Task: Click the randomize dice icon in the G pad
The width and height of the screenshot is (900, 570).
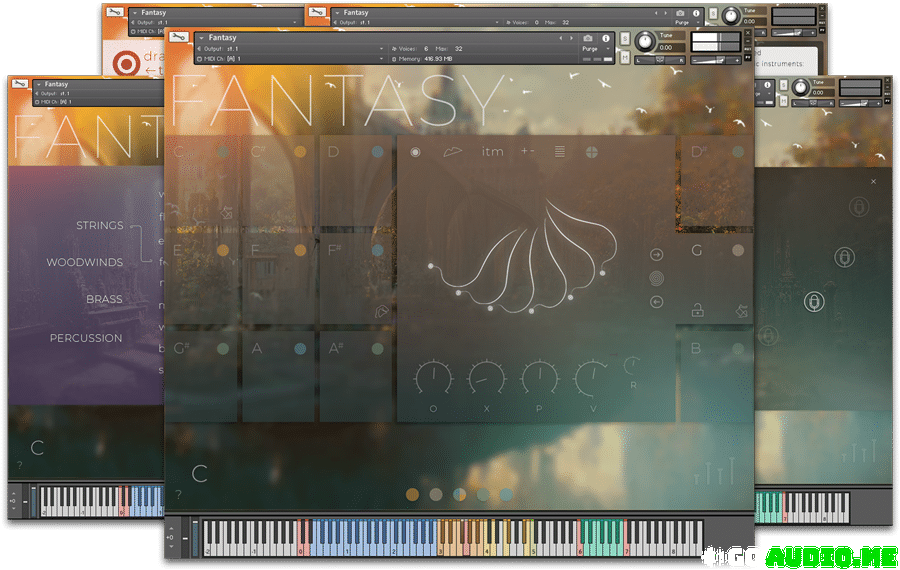Action: click(x=741, y=311)
